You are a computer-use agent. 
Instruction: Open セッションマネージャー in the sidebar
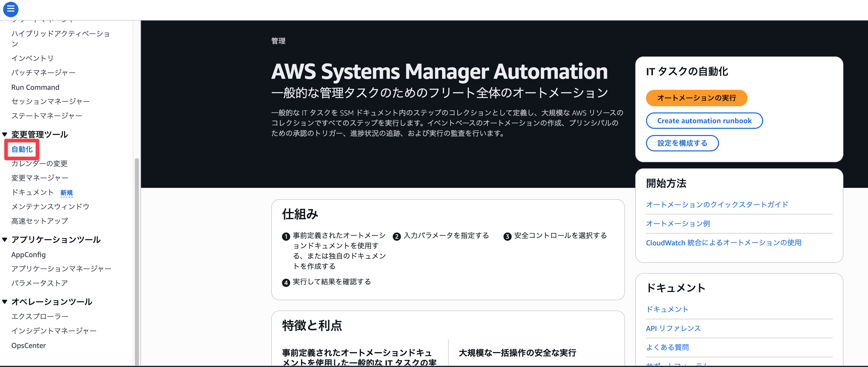51,102
